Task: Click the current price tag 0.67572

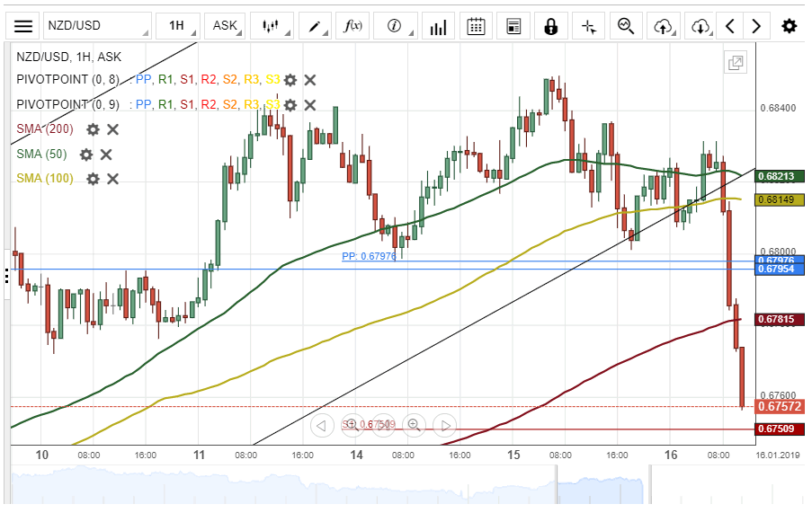Action: coord(780,406)
